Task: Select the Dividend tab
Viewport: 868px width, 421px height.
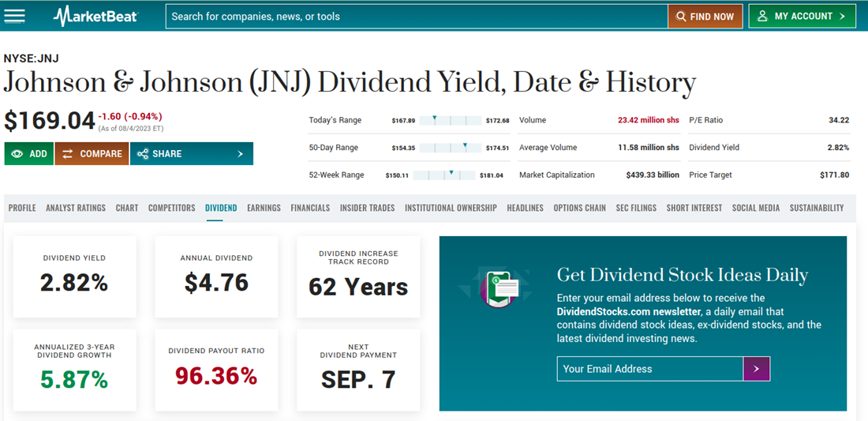Action: (x=221, y=208)
